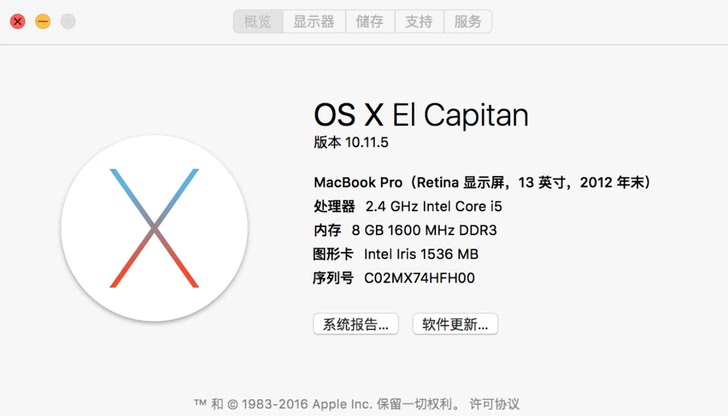This screenshot has height=416, width=728.
Task: Switch to the 概览 tab
Action: [x=258, y=21]
